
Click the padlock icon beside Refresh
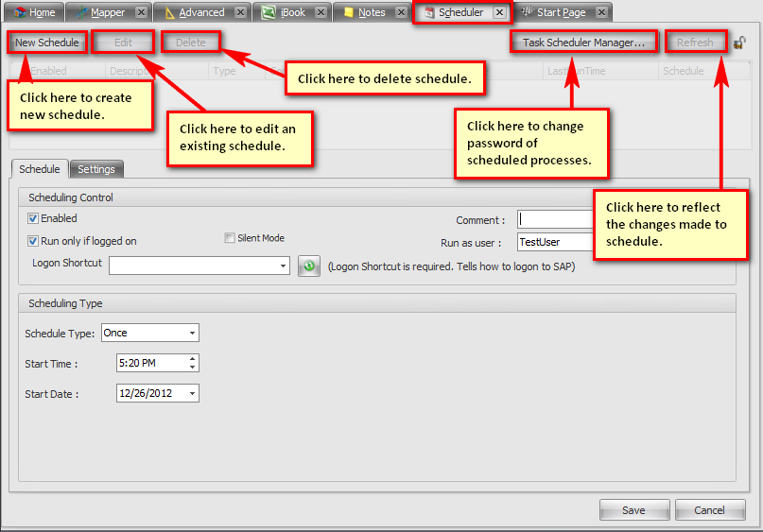point(739,43)
